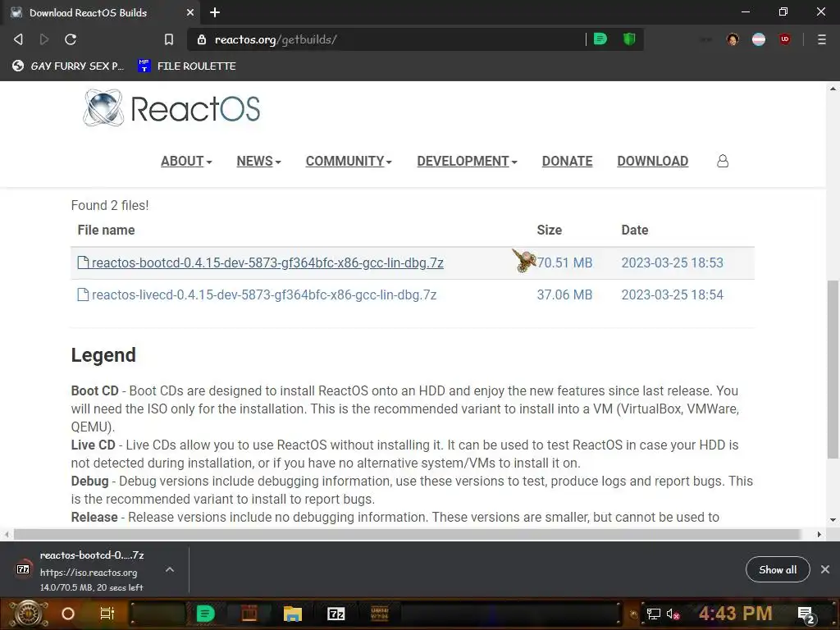Click the file icon beside the bootcd entry
The image size is (840, 630).
(x=83, y=262)
